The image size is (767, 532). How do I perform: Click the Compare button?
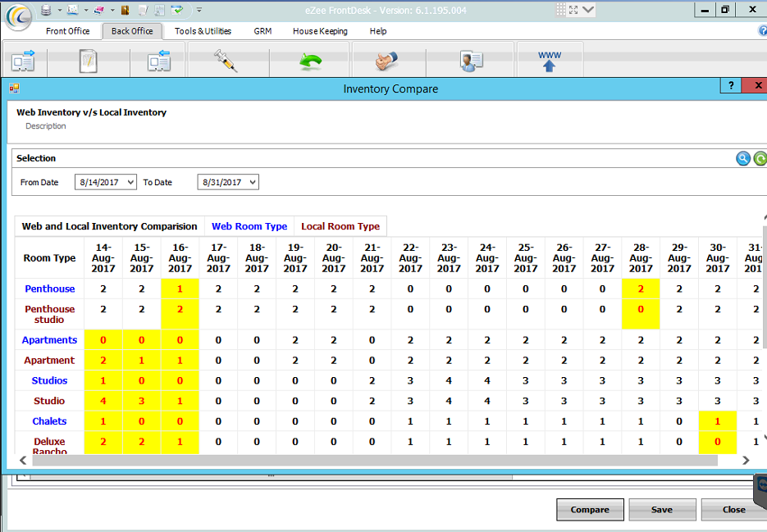coord(590,510)
